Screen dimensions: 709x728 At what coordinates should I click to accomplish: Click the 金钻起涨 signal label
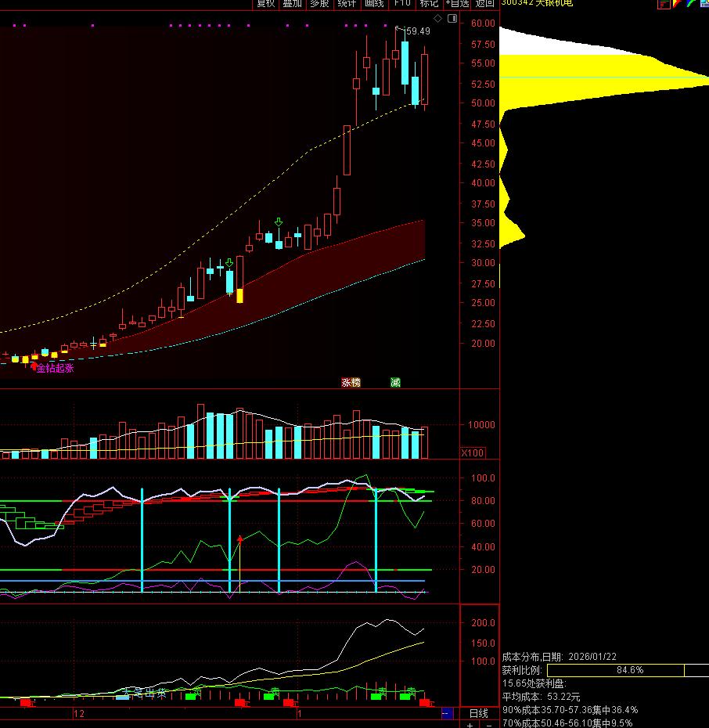click(56, 368)
